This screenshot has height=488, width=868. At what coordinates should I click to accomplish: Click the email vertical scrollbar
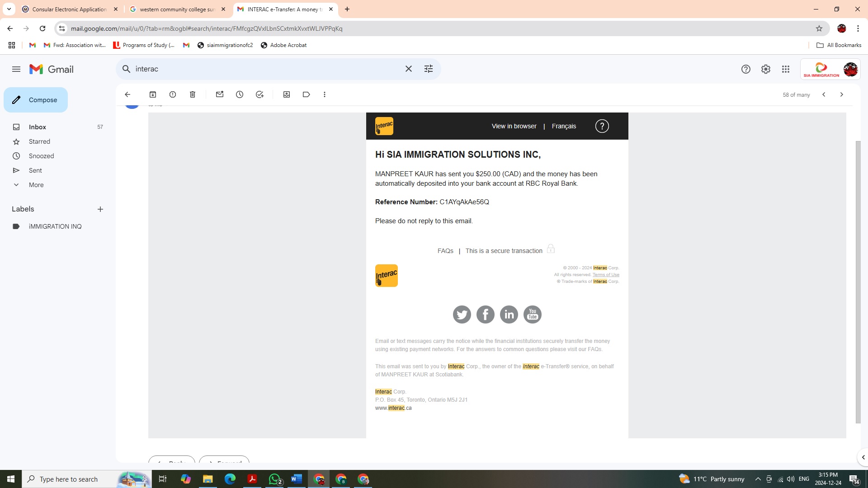(x=858, y=282)
